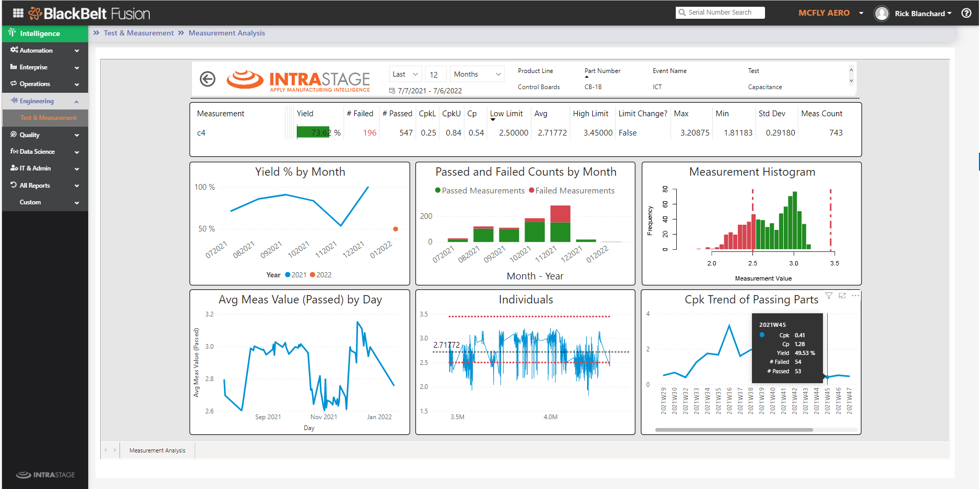Open Test & Measurement in the sidebar
This screenshot has height=489, width=980.
[x=48, y=118]
